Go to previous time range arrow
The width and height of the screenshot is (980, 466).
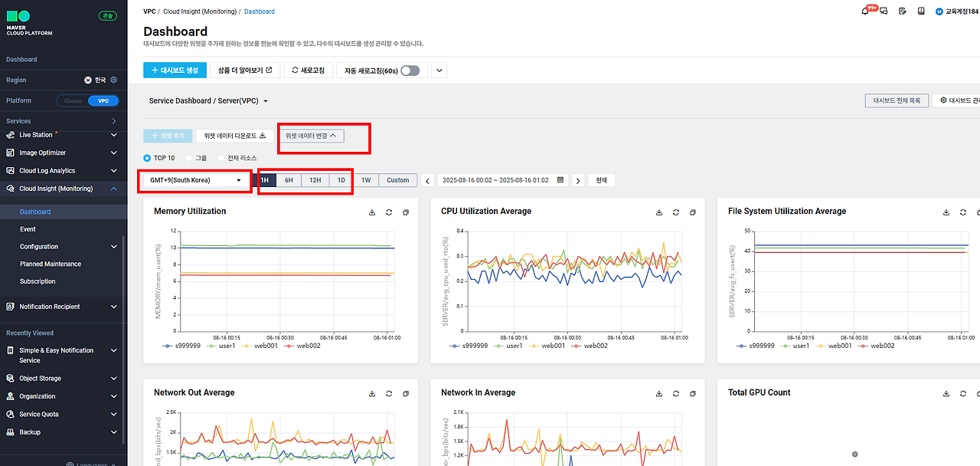tap(429, 181)
